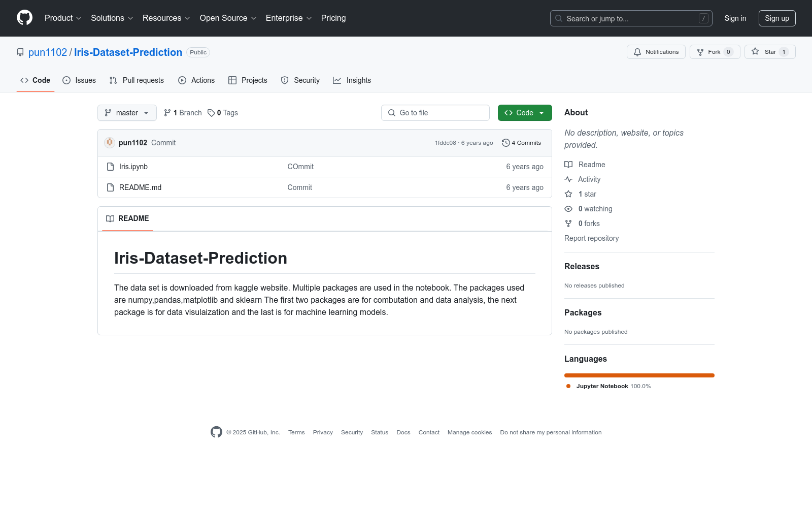Click the Go to file search field
This screenshot has height=508, width=812.
[x=435, y=113]
